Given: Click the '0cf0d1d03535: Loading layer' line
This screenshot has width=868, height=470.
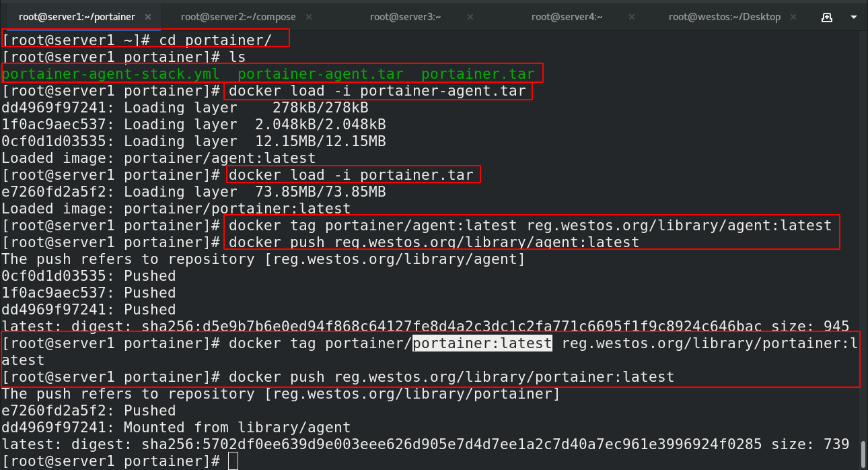Looking at the screenshot, I should (x=194, y=141).
